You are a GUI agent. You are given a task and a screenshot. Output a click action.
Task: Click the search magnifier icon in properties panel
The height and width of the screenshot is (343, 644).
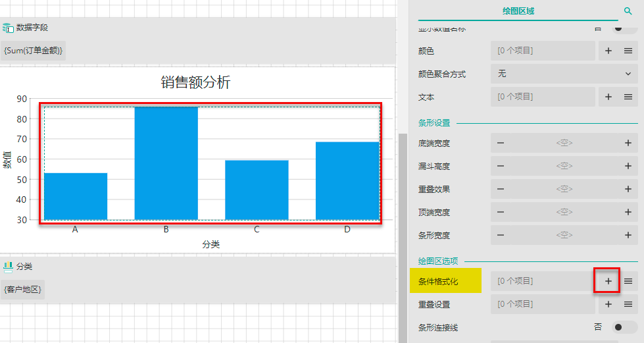[628, 11]
